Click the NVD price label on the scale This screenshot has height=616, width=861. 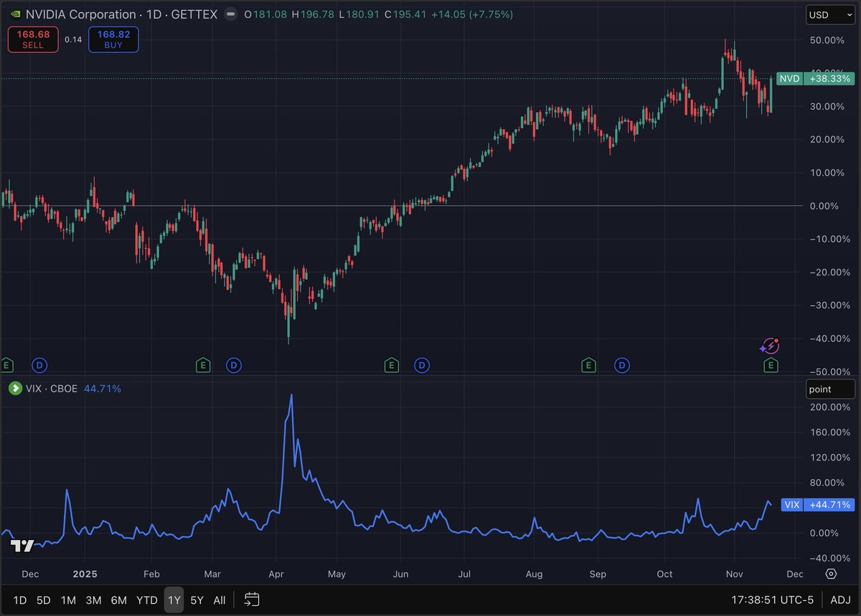[788, 79]
